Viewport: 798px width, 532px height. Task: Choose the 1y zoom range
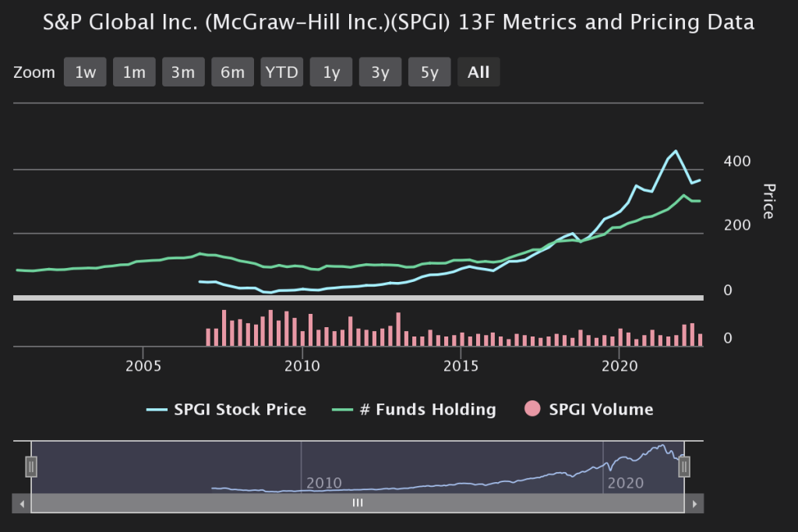331,72
